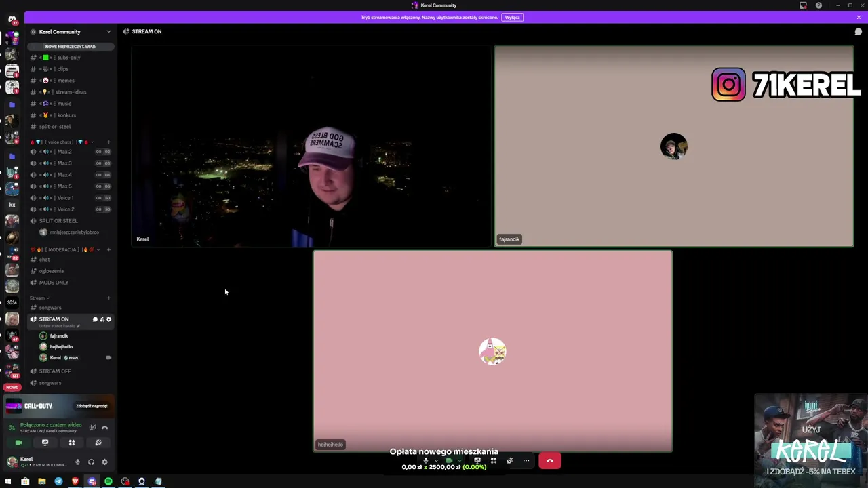Jump to new unread messages banner
Image resolution: width=868 pixels, height=488 pixels.
click(x=71, y=47)
